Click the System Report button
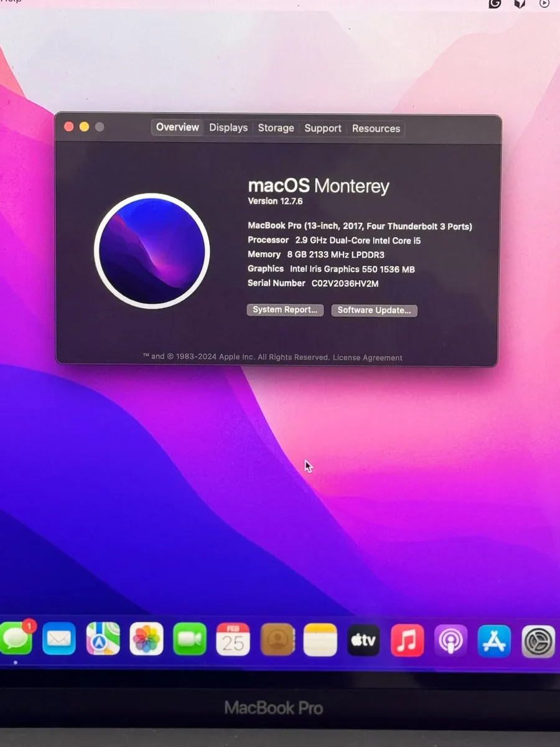The height and width of the screenshot is (747, 560). tap(285, 310)
